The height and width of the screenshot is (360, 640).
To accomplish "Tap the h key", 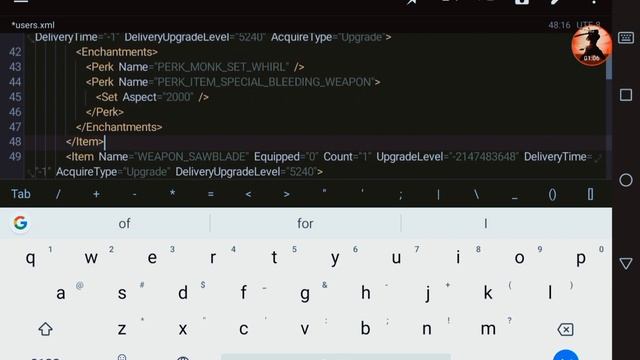I will click(366, 292).
